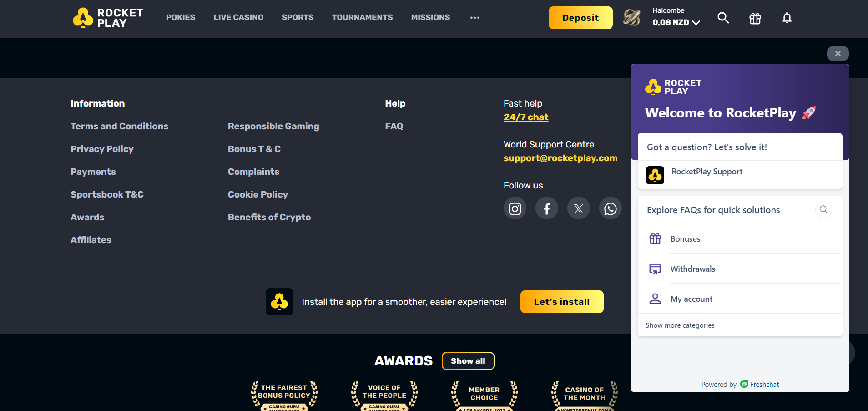Open the FAQ link under Help
The height and width of the screenshot is (411, 868).
click(x=394, y=126)
